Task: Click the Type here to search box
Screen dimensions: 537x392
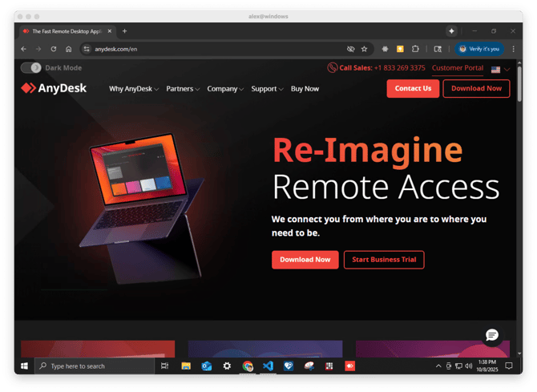Action: coord(95,366)
